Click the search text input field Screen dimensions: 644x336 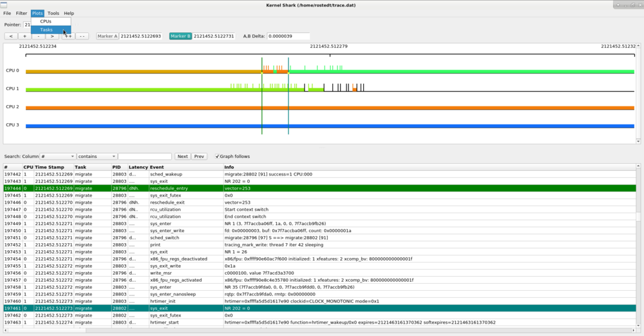(144, 156)
